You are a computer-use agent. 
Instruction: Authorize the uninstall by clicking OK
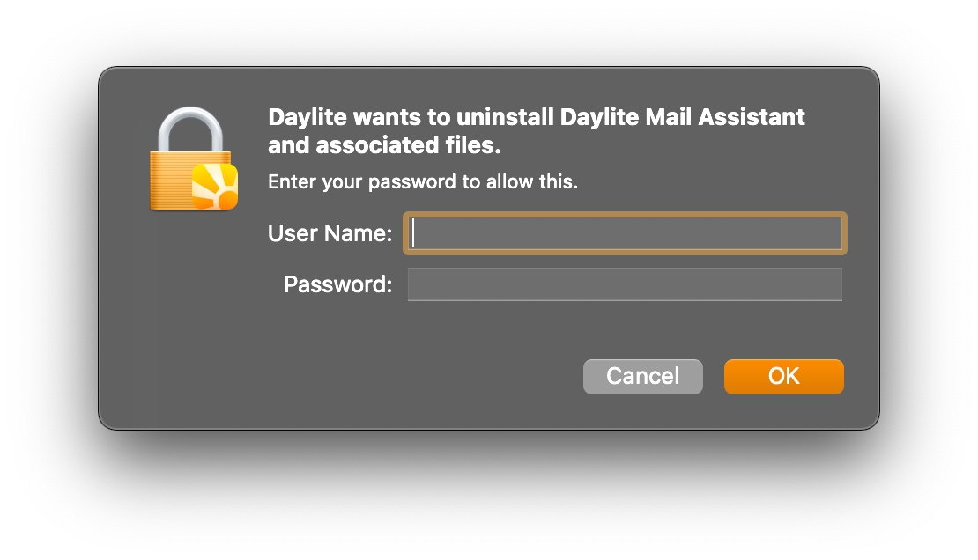coord(783,377)
